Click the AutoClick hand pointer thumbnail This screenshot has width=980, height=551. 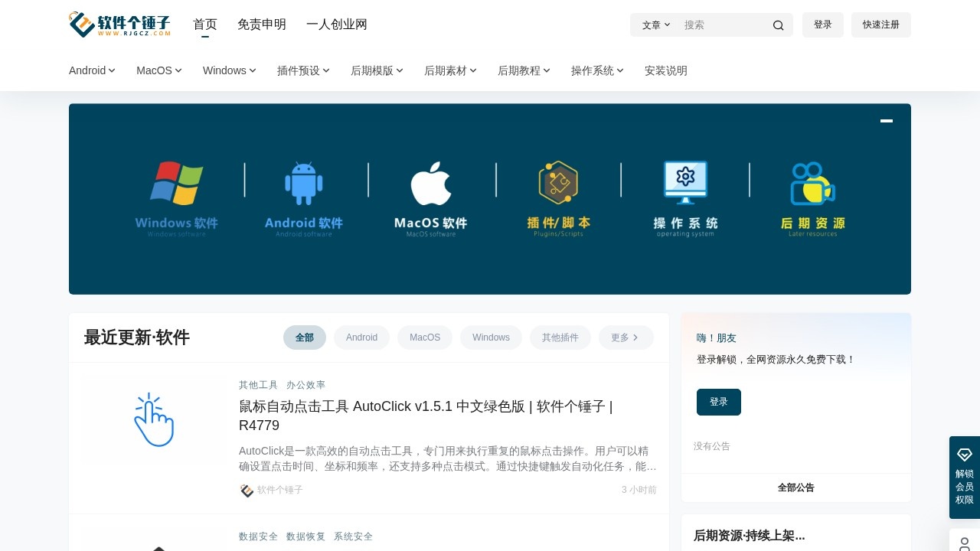coord(154,419)
